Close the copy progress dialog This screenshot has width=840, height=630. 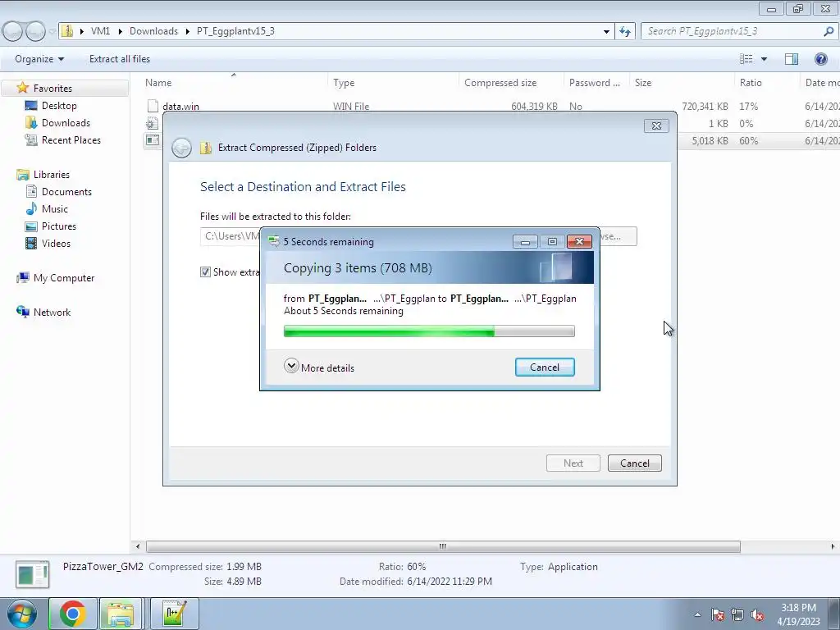[x=580, y=242]
